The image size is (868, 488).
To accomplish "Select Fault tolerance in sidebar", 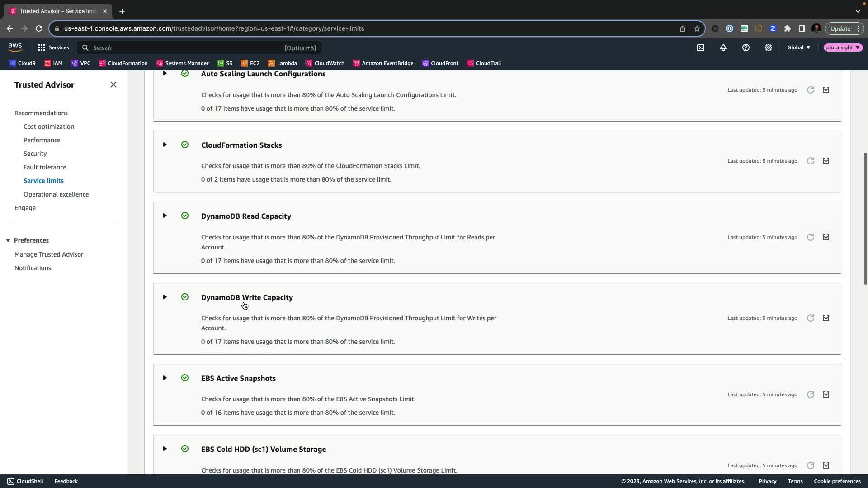I will [45, 167].
